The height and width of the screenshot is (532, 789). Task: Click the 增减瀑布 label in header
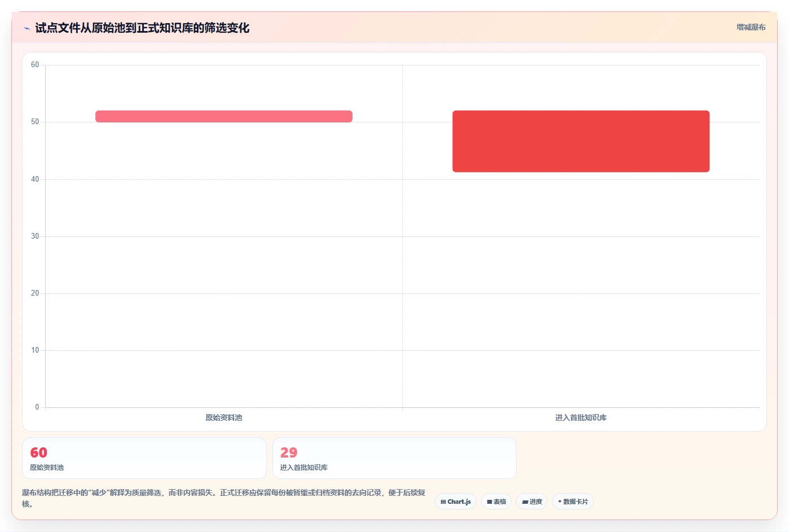pyautogui.click(x=751, y=27)
